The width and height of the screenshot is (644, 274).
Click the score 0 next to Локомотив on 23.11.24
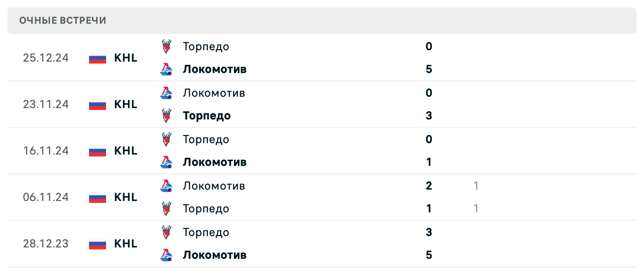click(429, 93)
